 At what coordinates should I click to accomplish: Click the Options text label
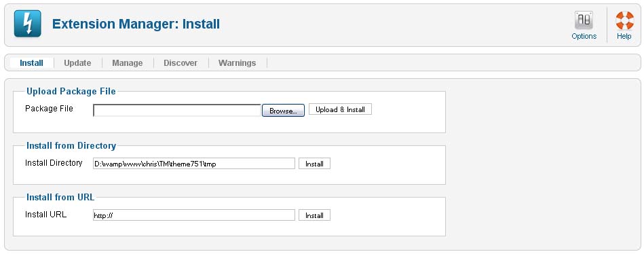click(584, 36)
